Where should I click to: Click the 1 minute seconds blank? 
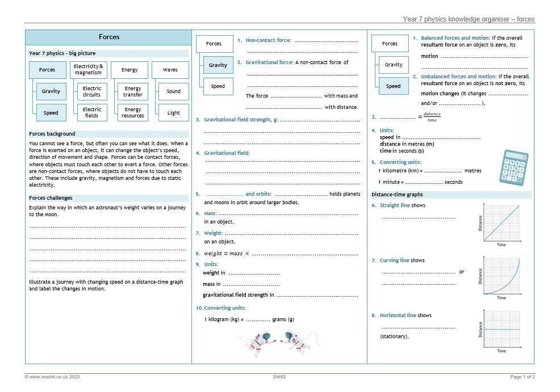point(424,182)
